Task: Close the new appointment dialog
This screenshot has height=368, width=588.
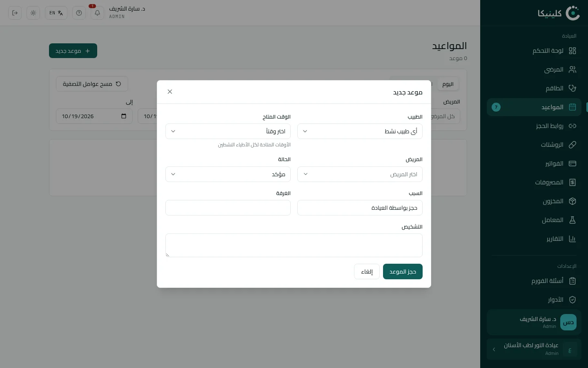Action: tap(170, 92)
